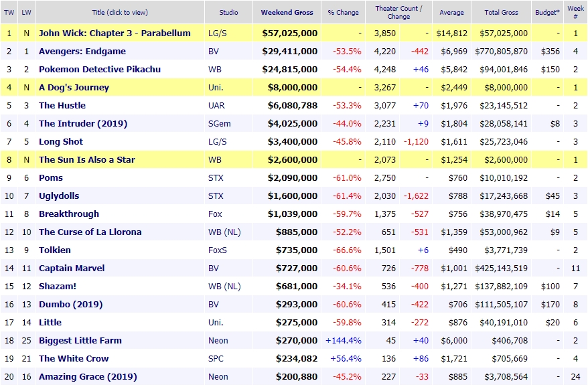Open the Avengers: Endgame movie page
The width and height of the screenshot is (588, 387).
(82, 51)
